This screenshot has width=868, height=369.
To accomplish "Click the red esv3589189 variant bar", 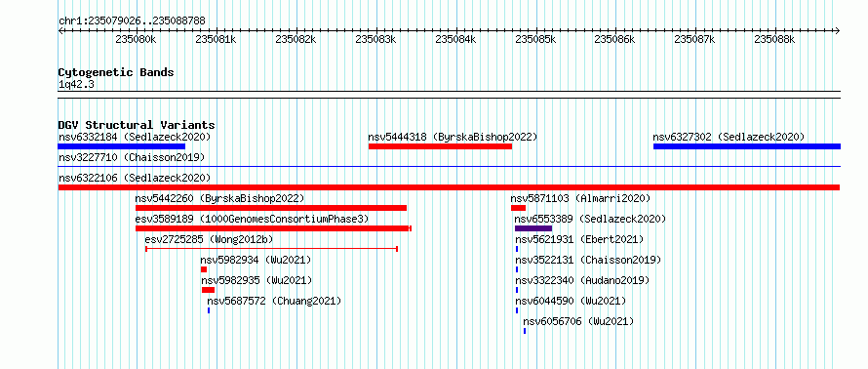I will pyautogui.click(x=273, y=228).
